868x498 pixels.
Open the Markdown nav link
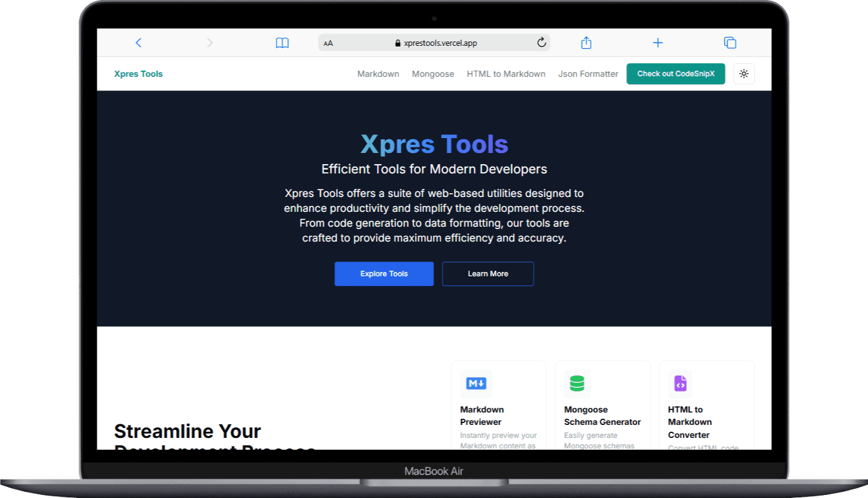click(x=378, y=74)
